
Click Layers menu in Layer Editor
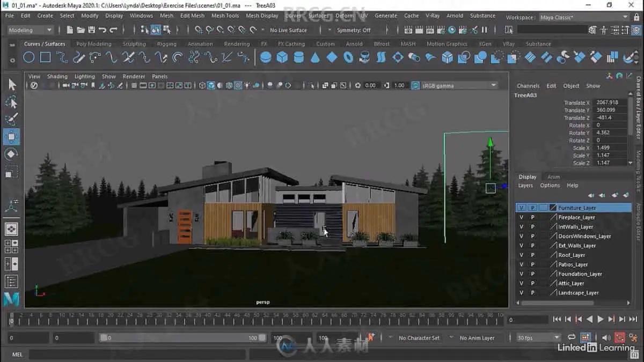(x=525, y=186)
